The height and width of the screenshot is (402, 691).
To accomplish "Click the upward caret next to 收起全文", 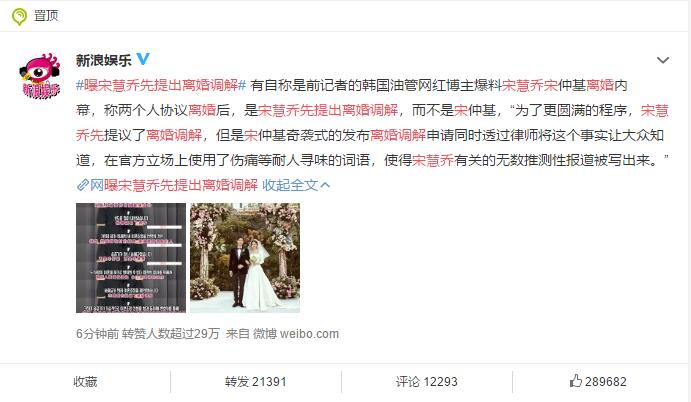I will click(x=325, y=185).
